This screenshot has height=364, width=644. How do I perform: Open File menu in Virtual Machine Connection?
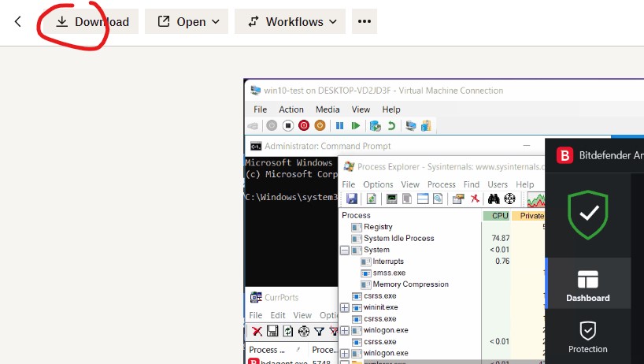coord(260,110)
